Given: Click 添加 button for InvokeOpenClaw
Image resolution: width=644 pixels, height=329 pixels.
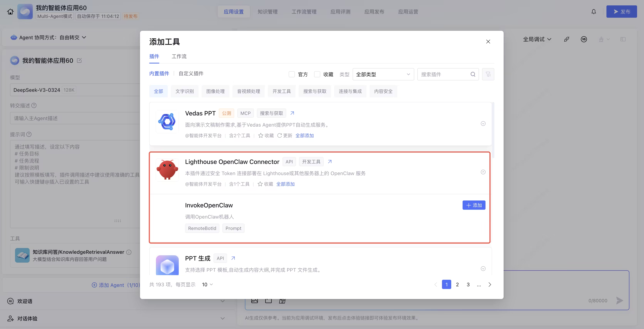Looking at the screenshot, I should click(x=474, y=205).
